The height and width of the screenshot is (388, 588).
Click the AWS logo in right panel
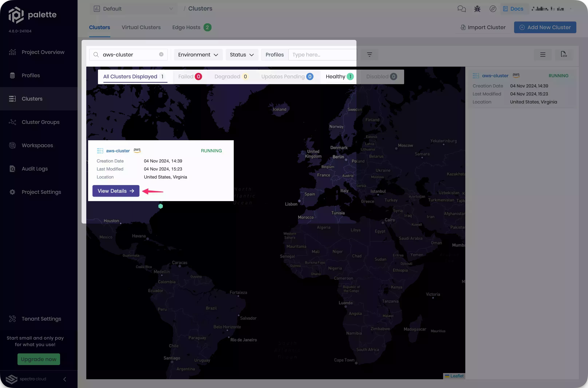pos(516,75)
